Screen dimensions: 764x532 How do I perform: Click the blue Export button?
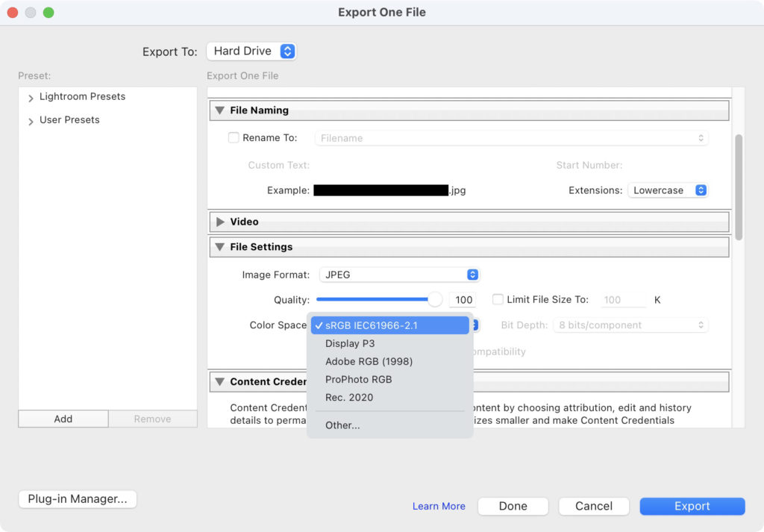(x=692, y=506)
